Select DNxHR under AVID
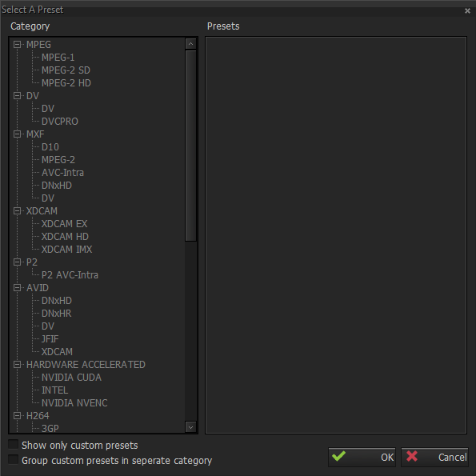 click(x=57, y=314)
